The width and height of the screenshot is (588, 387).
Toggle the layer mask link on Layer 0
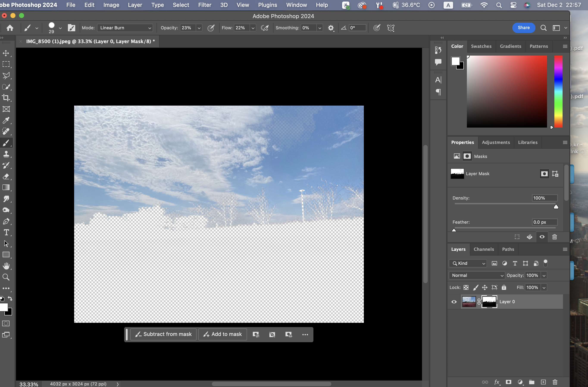[x=479, y=301]
